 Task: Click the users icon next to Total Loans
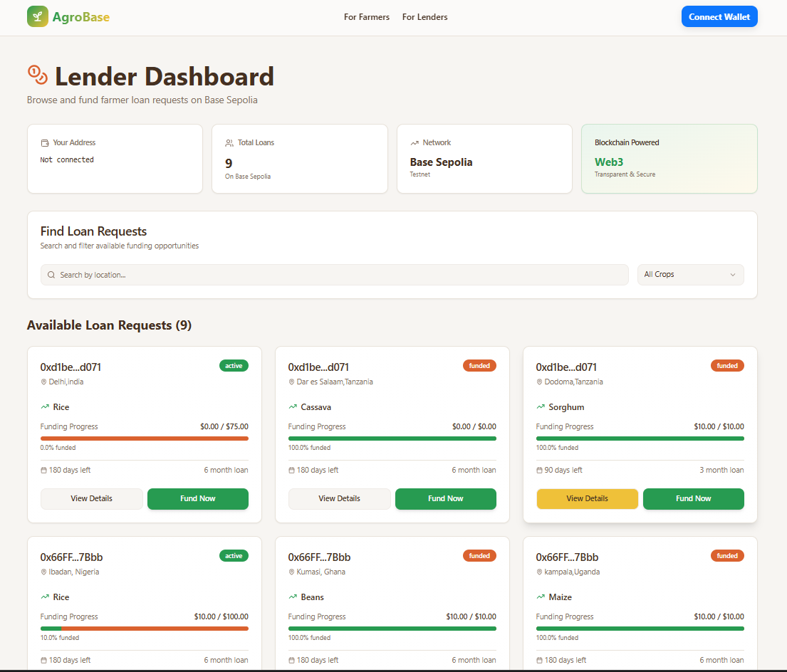229,143
